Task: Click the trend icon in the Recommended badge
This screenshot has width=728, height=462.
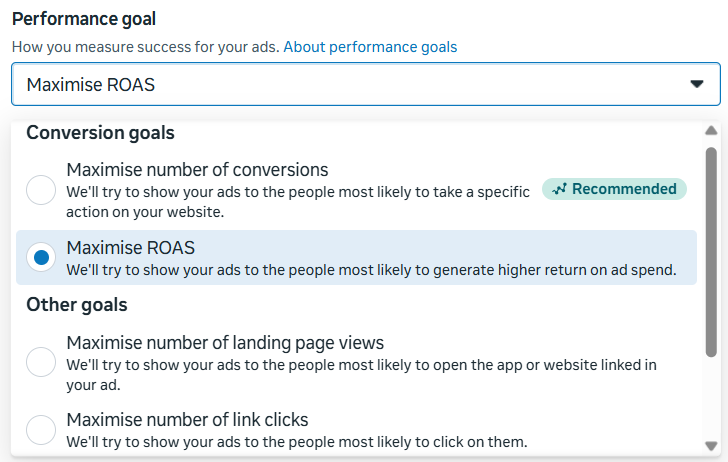Action: [x=559, y=189]
